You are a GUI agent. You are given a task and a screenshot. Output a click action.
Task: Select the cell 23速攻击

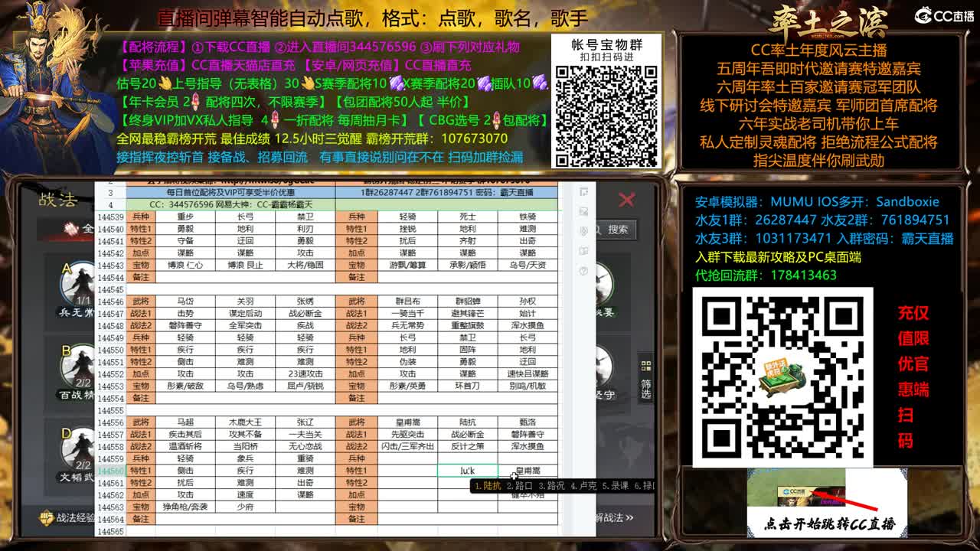tap(305, 373)
